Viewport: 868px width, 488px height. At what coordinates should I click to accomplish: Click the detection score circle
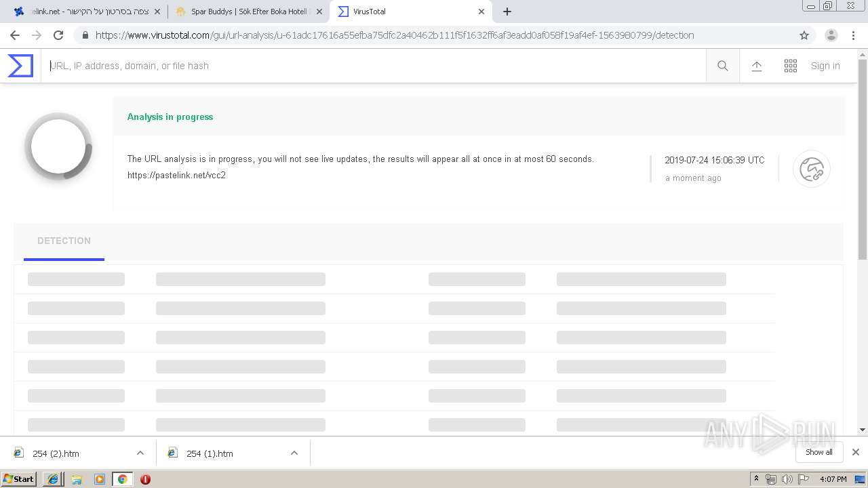[x=58, y=146]
